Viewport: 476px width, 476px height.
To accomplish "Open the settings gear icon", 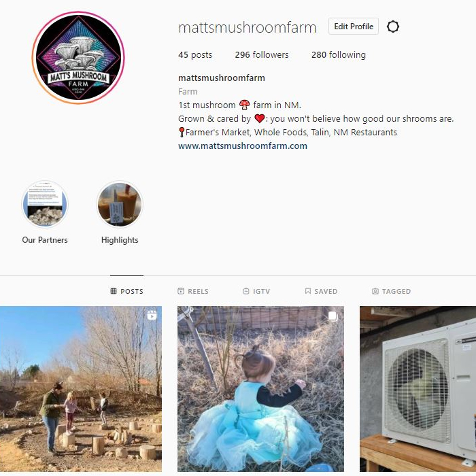I will tap(393, 27).
